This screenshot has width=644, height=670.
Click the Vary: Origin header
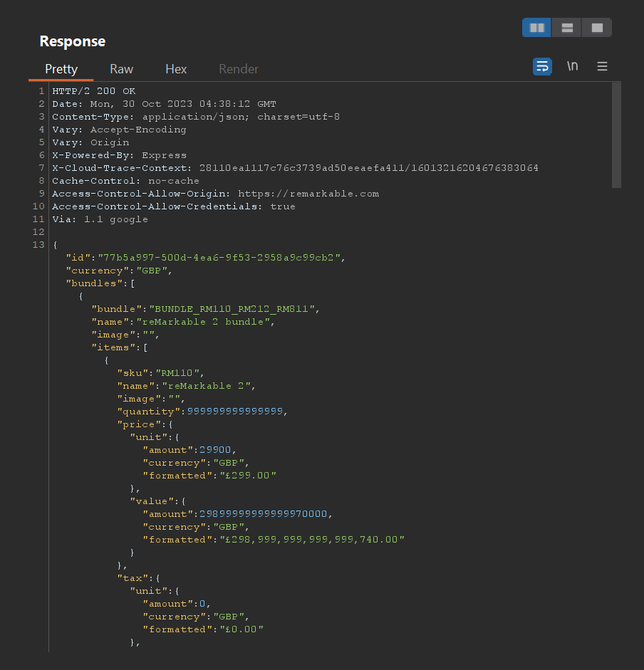pos(90,142)
